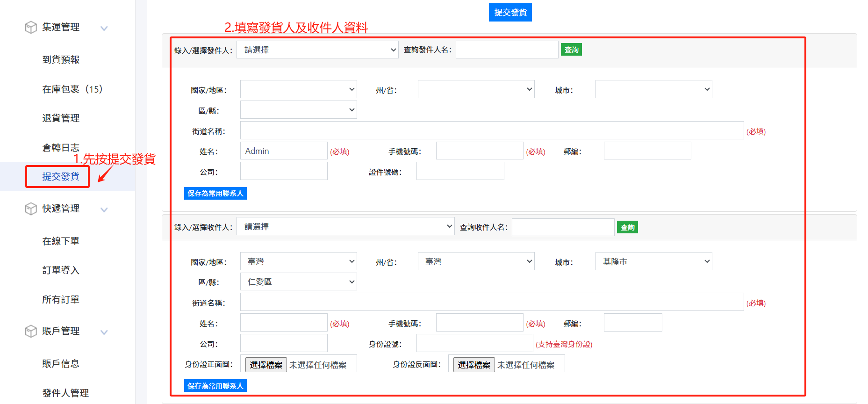Click the 集運管理 cube icon
This screenshot has width=868, height=404.
click(x=31, y=28)
